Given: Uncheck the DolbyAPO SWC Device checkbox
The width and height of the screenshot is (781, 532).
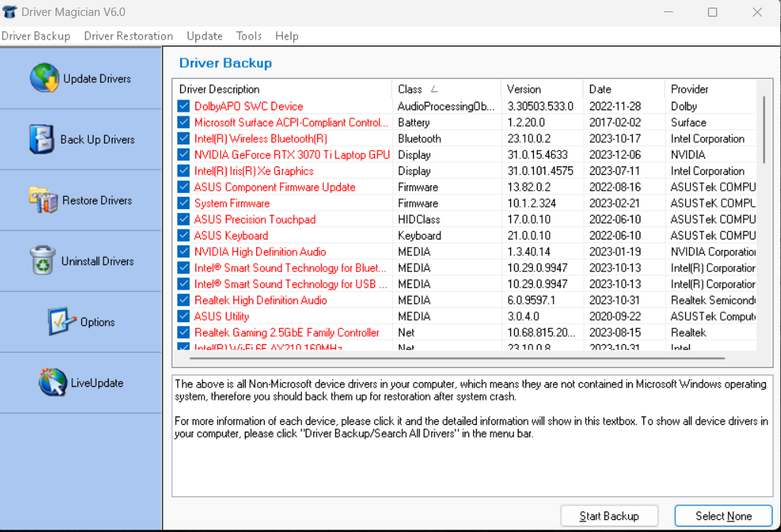Looking at the screenshot, I should click(x=184, y=106).
